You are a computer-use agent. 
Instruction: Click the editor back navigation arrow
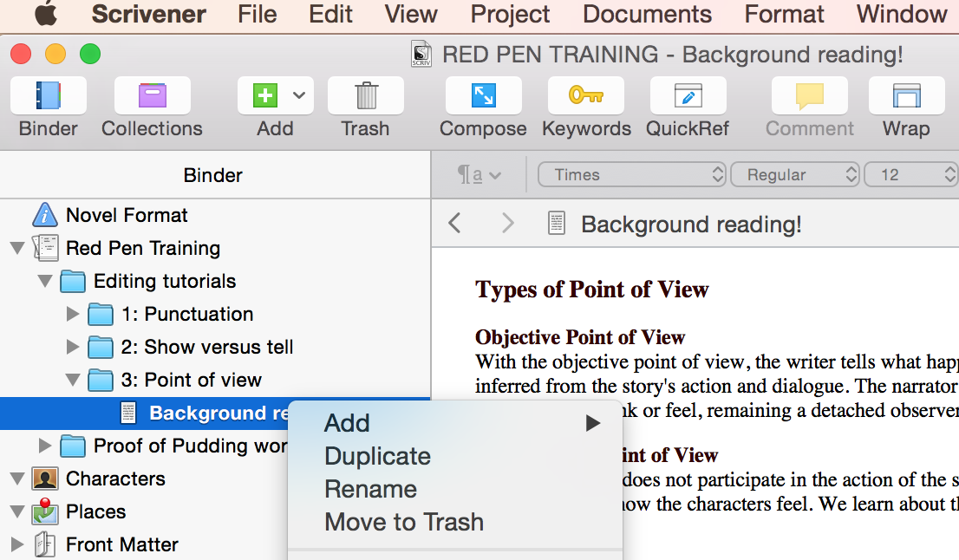[455, 225]
